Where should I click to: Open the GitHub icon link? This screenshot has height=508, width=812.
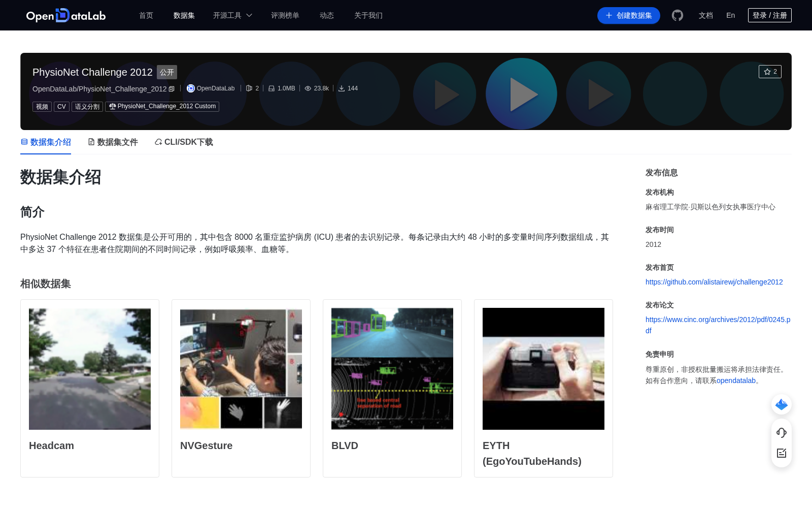[x=678, y=15]
